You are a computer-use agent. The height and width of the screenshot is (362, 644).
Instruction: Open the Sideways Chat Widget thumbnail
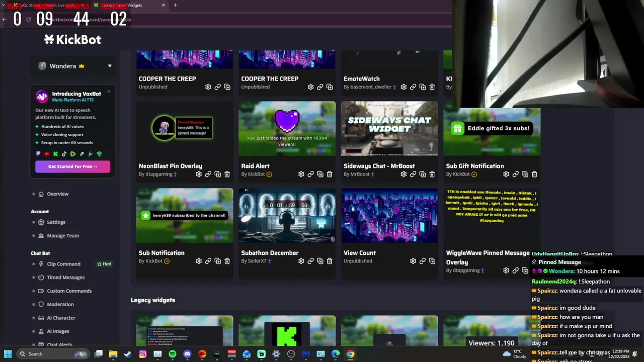click(389, 129)
